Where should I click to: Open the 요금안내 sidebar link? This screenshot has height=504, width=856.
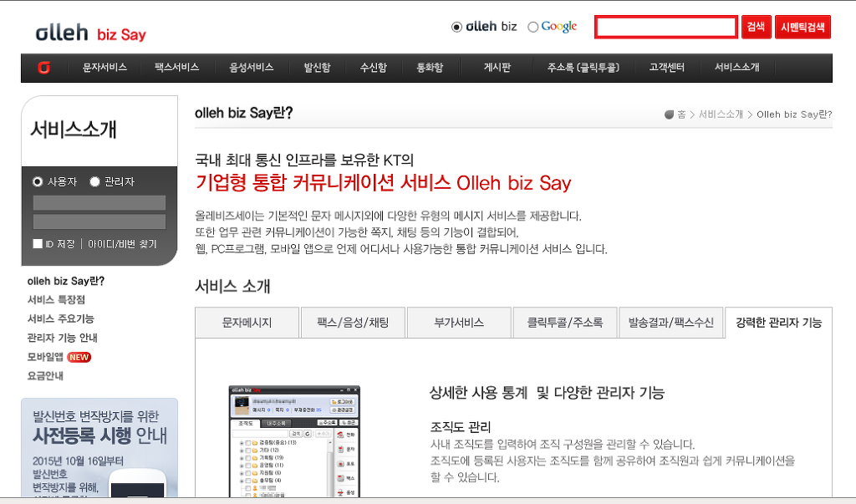45,376
